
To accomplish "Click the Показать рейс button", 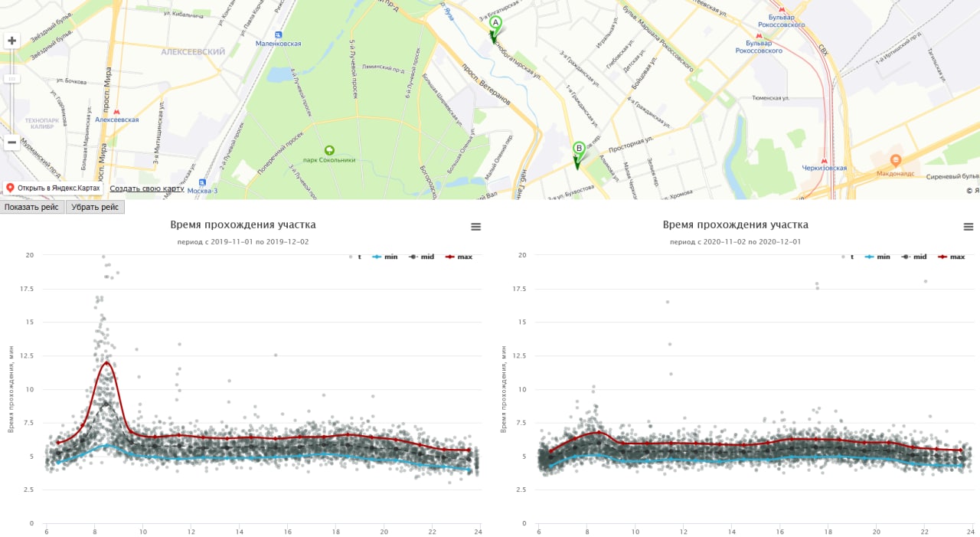I will [x=32, y=207].
